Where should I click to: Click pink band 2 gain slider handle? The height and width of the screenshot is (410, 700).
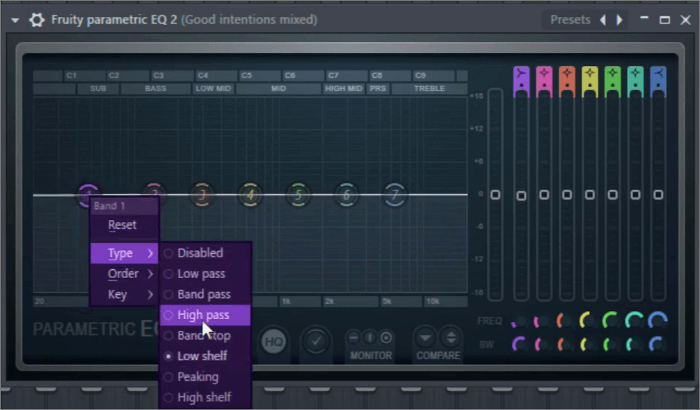click(544, 195)
